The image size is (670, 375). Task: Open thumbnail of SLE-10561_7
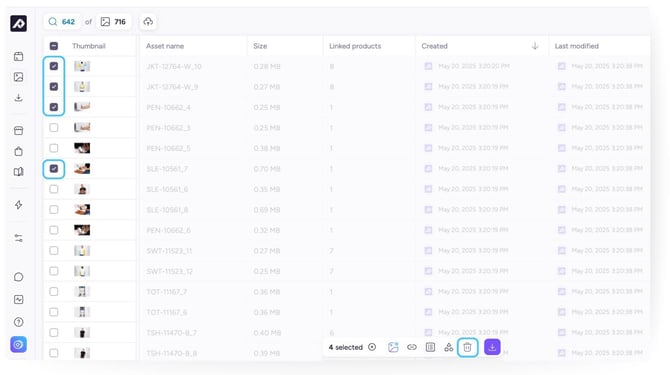pos(82,169)
